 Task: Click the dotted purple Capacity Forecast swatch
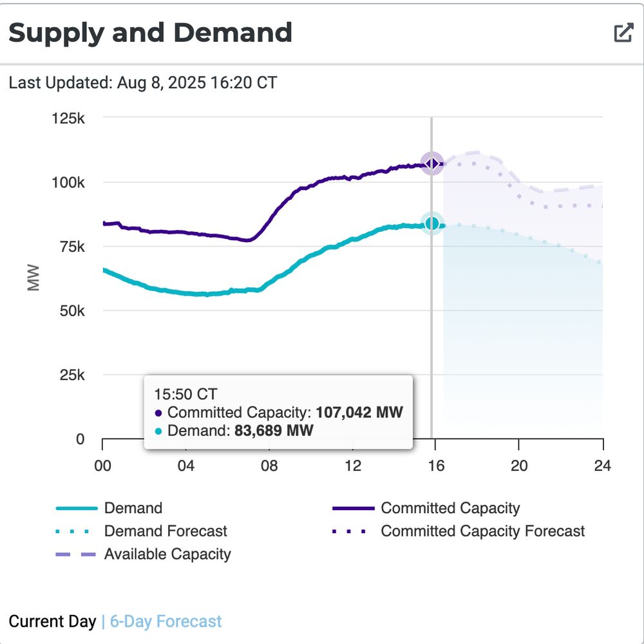click(349, 531)
